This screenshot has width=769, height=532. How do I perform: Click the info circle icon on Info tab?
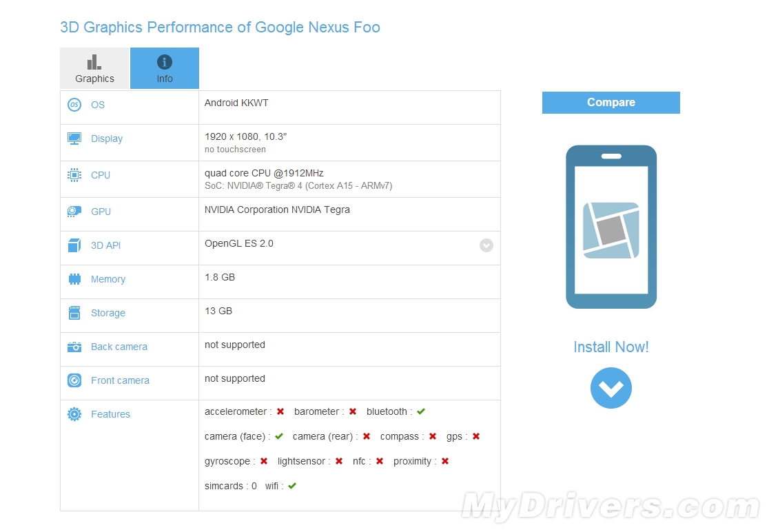tap(164, 62)
